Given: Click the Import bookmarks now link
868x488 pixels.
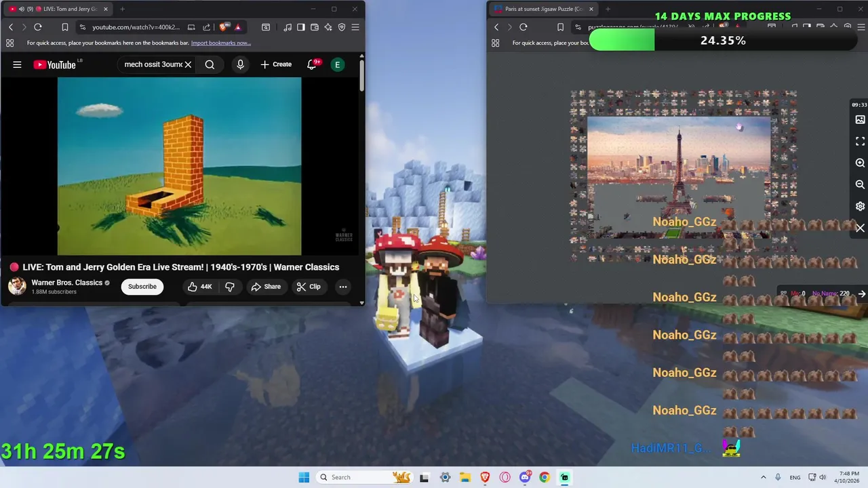Looking at the screenshot, I should [221, 43].
